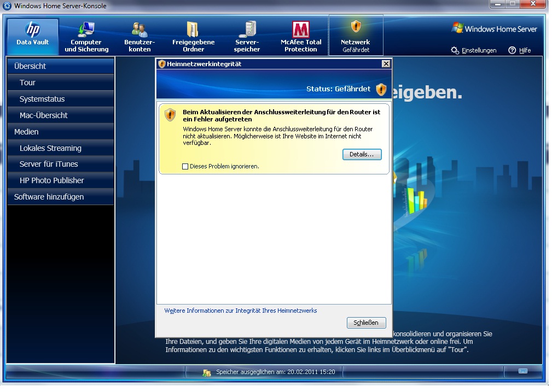Viewport: 552px width, 392px height.
Task: Select Tour in the sidebar
Action: (x=61, y=83)
